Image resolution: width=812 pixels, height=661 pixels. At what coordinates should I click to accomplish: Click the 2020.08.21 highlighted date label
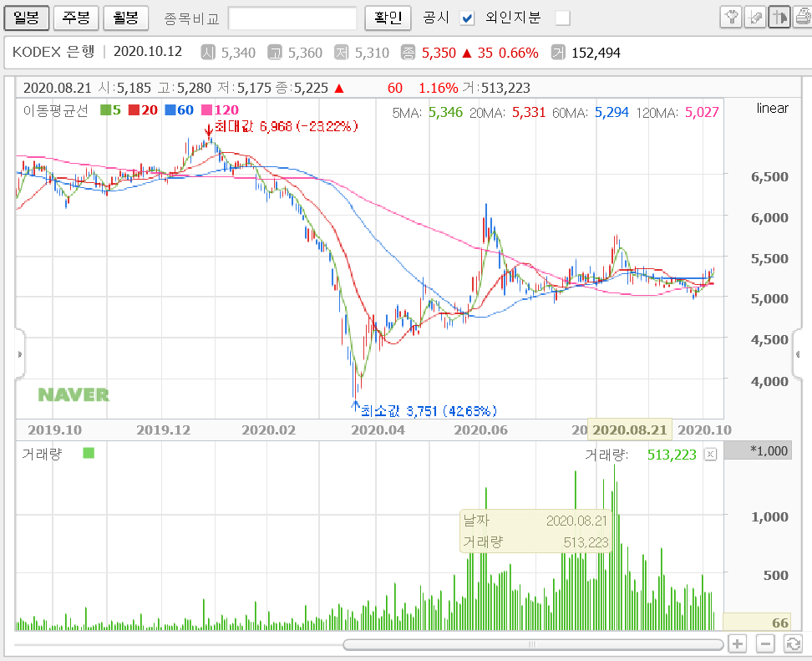pos(629,430)
